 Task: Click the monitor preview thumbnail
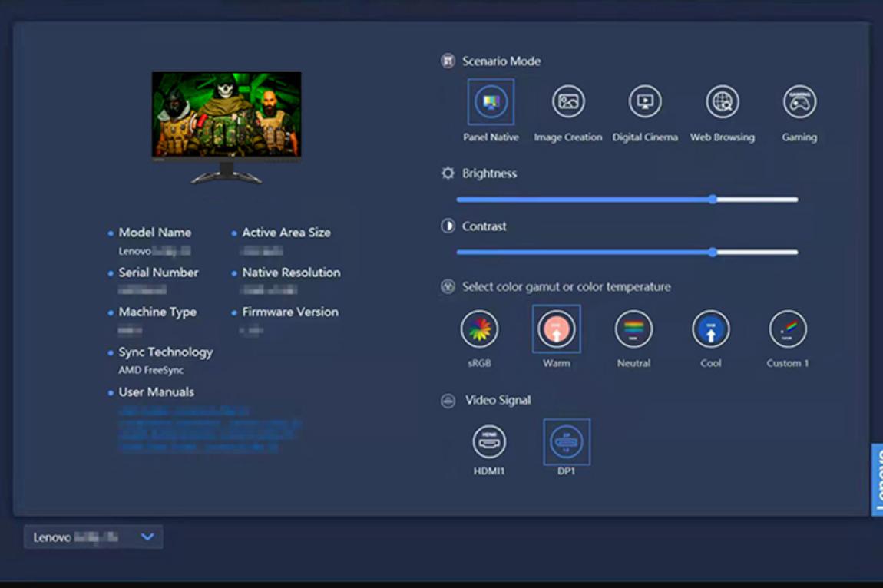coord(227,115)
